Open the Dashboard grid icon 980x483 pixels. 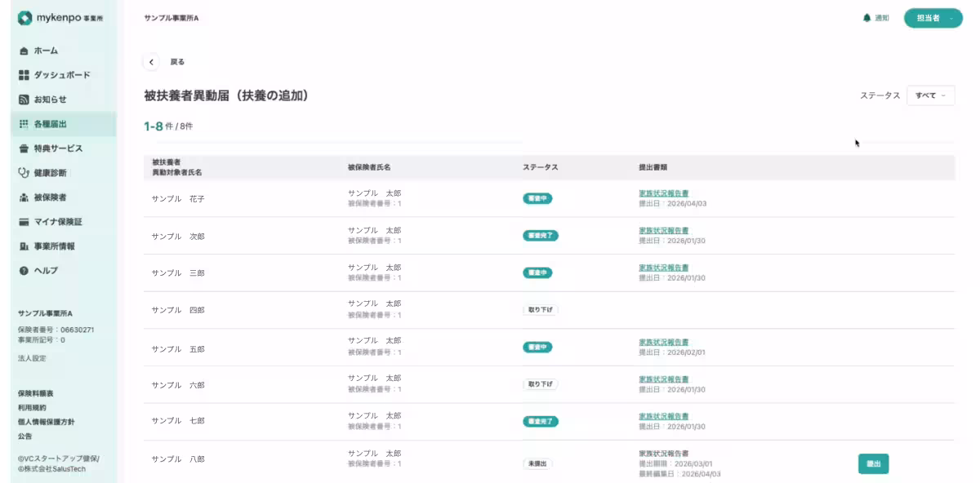tap(24, 75)
